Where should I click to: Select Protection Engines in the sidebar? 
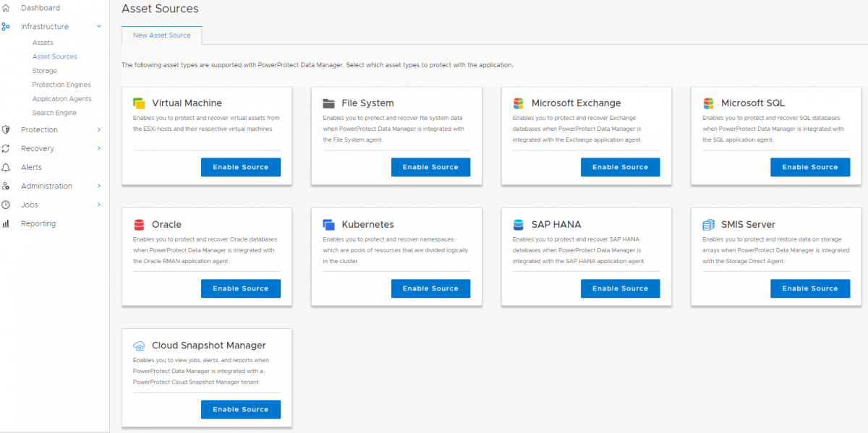coord(61,85)
